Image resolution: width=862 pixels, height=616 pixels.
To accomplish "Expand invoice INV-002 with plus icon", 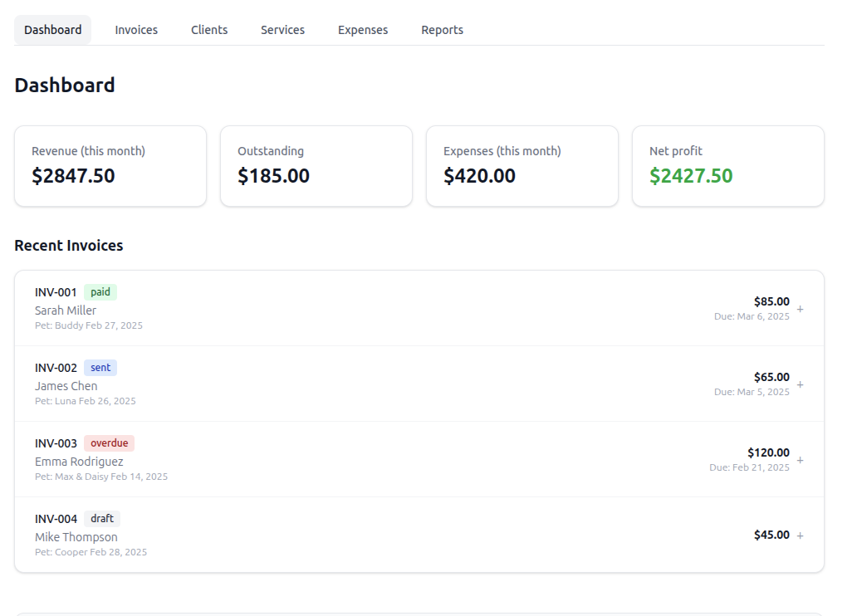I will 800,384.
